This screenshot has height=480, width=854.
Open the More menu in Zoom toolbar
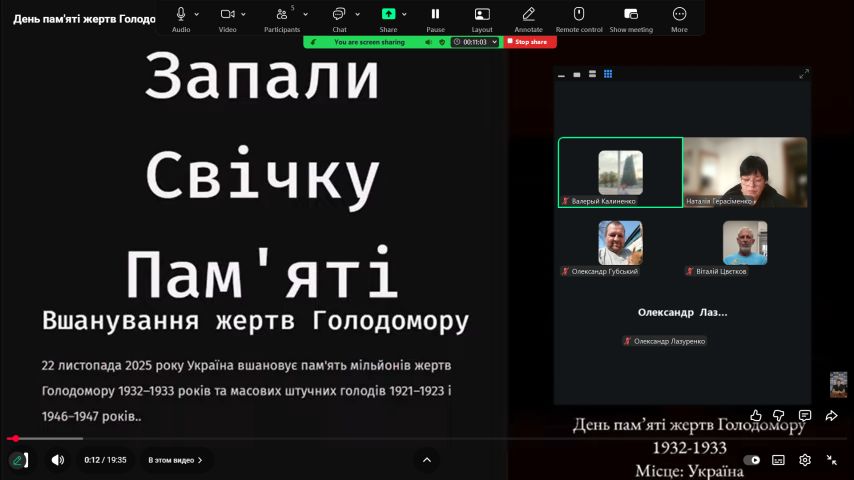pyautogui.click(x=679, y=16)
